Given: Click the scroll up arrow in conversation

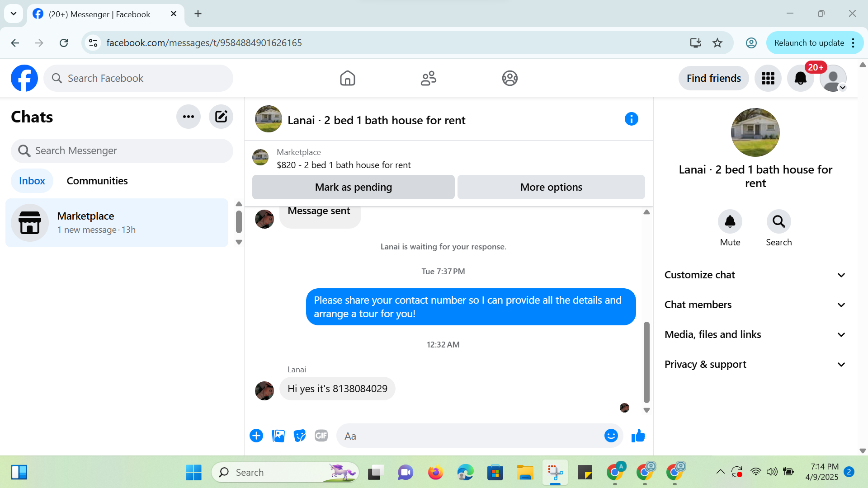Looking at the screenshot, I should tap(646, 212).
